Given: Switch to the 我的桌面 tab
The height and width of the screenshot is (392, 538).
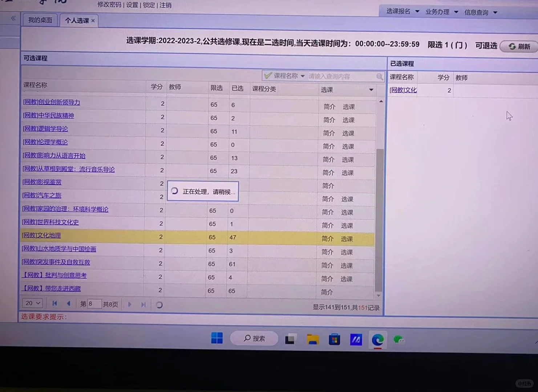Looking at the screenshot, I should (40, 20).
